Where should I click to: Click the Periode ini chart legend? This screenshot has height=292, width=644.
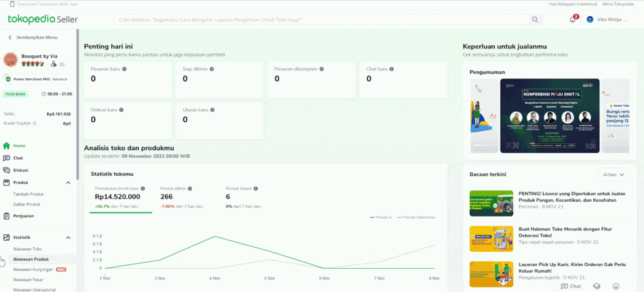382,217
